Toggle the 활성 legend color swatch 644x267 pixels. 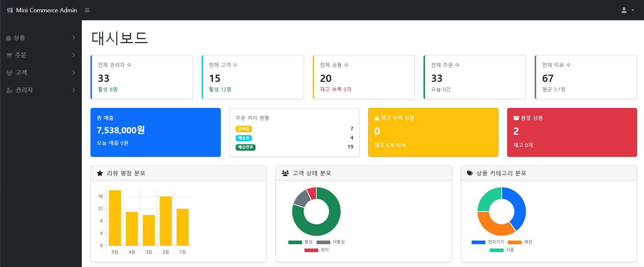pyautogui.click(x=295, y=242)
